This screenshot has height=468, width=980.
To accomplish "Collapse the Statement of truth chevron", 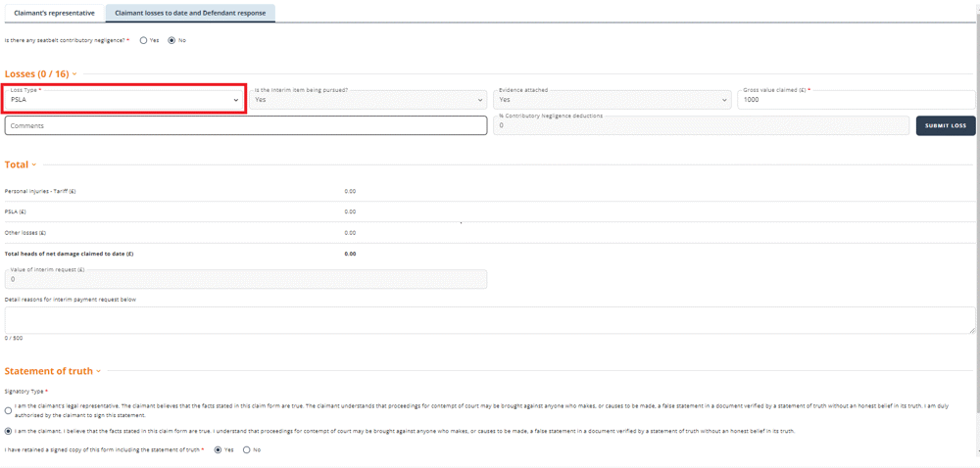I will click(x=98, y=371).
